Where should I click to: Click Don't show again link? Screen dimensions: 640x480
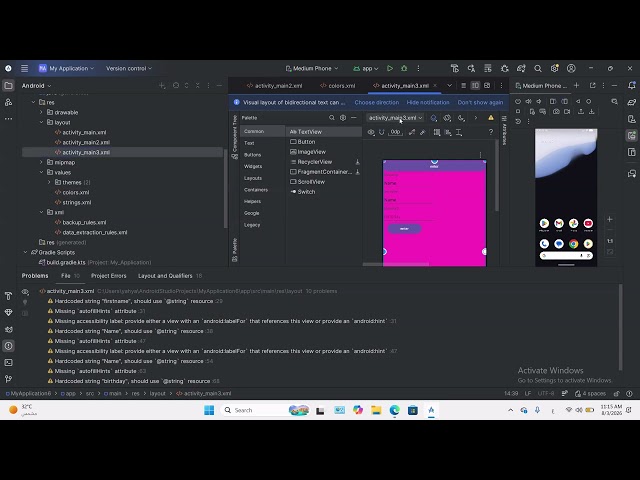[x=480, y=102]
